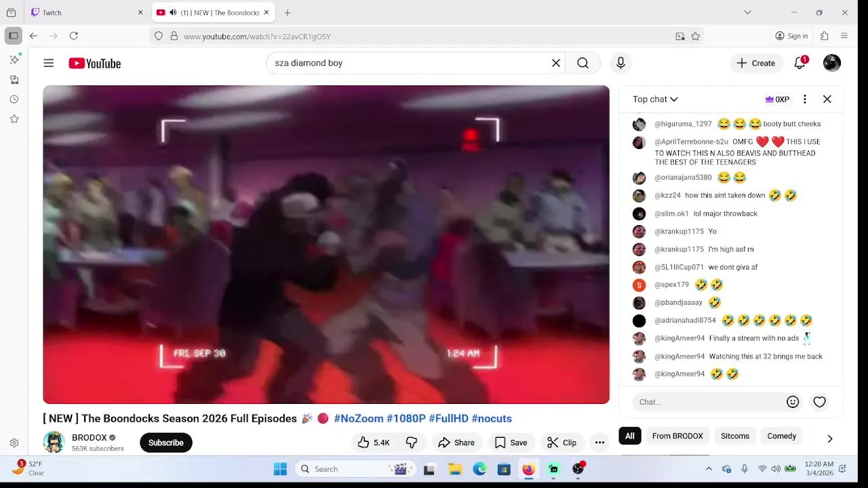The height and width of the screenshot is (488, 868).
Task: Open File Explorer from taskbar
Action: tap(455, 469)
